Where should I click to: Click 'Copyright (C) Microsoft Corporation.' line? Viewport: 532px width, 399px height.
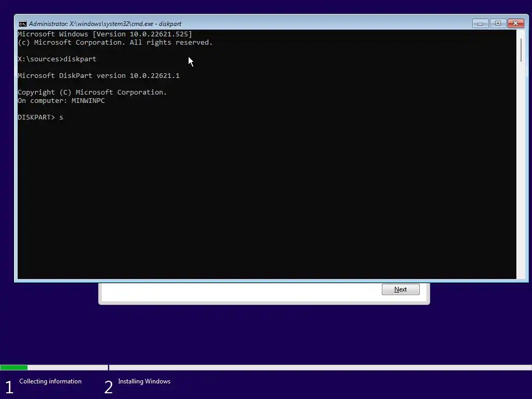92,92
